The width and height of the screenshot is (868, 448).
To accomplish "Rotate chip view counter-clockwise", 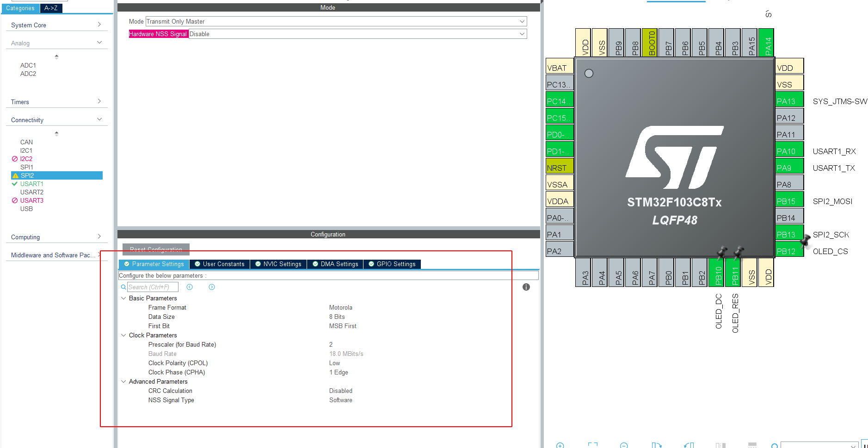I will [689, 446].
